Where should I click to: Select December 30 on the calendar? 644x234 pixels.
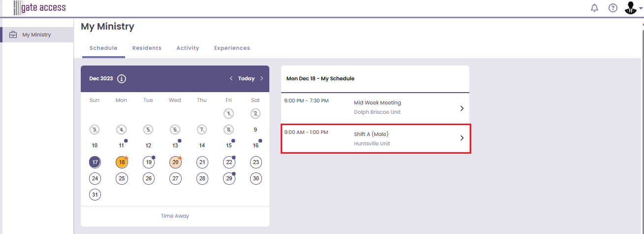pos(256,178)
